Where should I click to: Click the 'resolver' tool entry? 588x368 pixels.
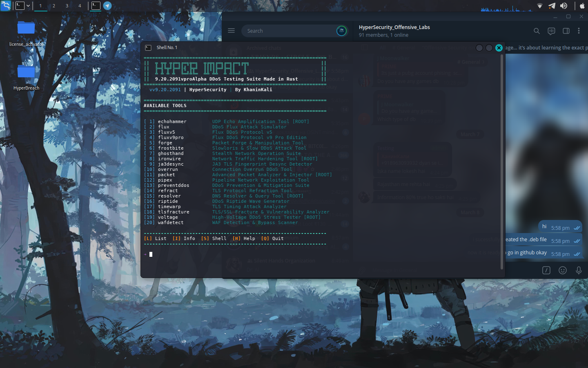(x=169, y=196)
